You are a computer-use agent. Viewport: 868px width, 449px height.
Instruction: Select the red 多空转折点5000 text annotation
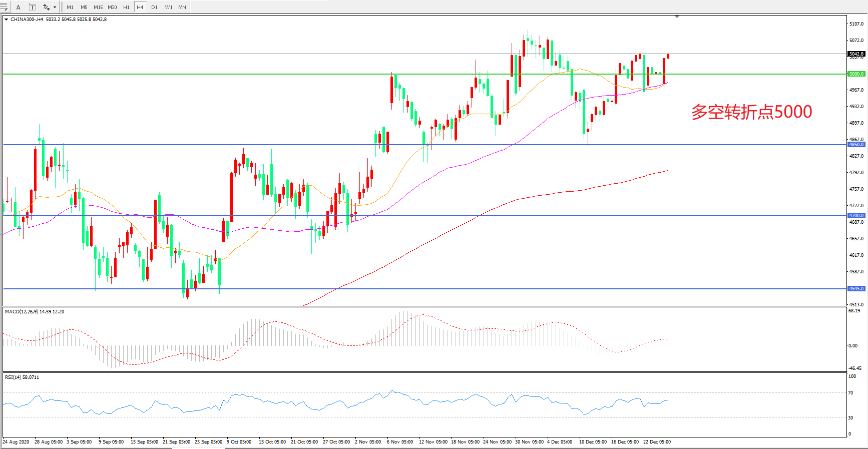(751, 112)
